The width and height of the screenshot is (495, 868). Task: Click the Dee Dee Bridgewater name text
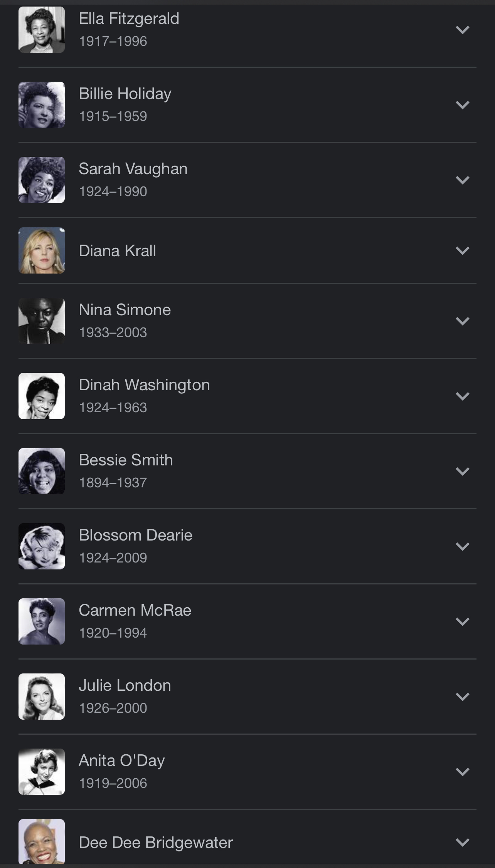pyautogui.click(x=156, y=843)
